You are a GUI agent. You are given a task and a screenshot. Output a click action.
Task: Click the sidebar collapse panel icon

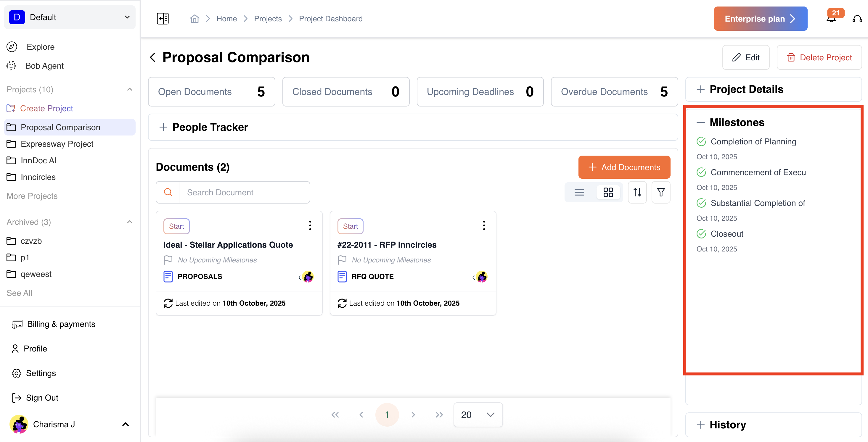coord(163,19)
